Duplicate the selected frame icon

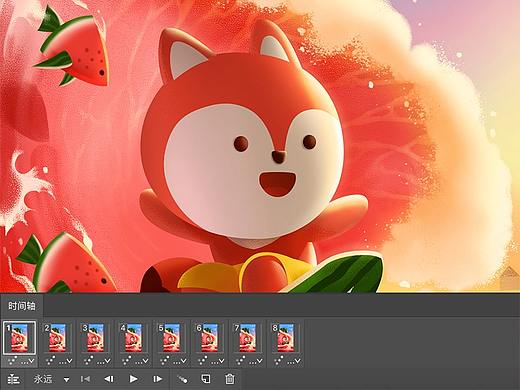[206, 379]
